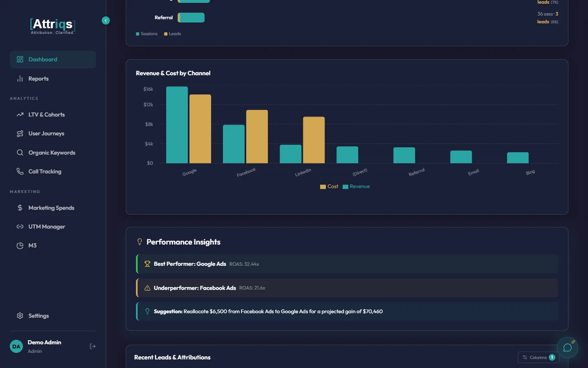This screenshot has width=588, height=368.
Task: Toggle the Cost series in Revenue & Cost chart
Action: 329,186
